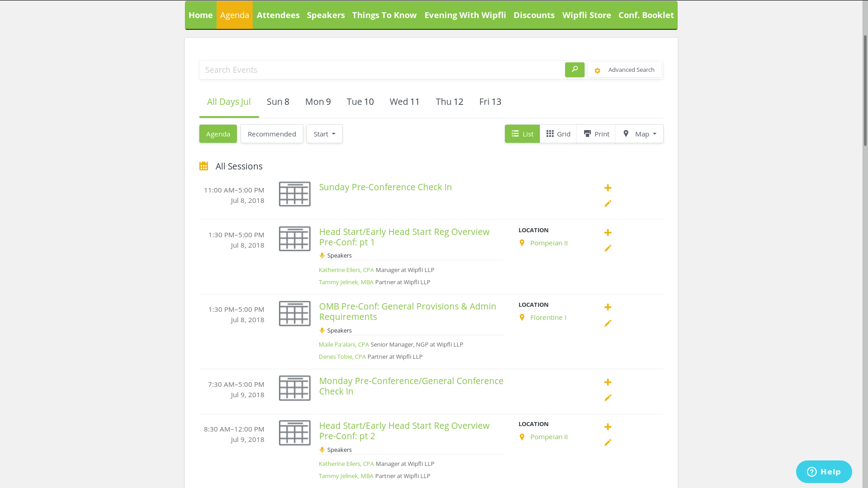Switch to Grid view

(x=558, y=134)
